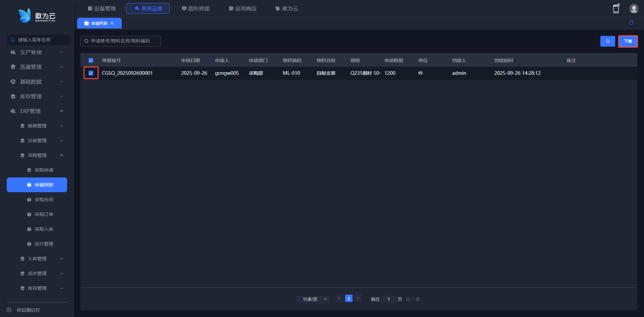Click the 采购入库 item icon
This screenshot has height=317, width=644.
click(29, 229)
